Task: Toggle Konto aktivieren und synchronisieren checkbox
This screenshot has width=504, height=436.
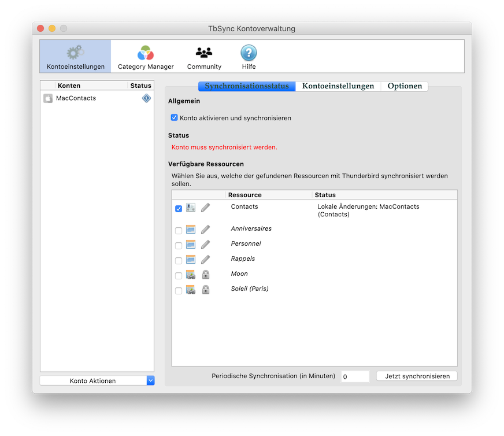Action: tap(174, 117)
